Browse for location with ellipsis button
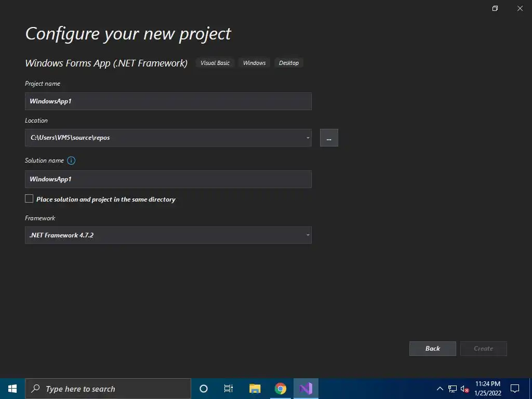This screenshot has height=399, width=532. click(x=329, y=138)
